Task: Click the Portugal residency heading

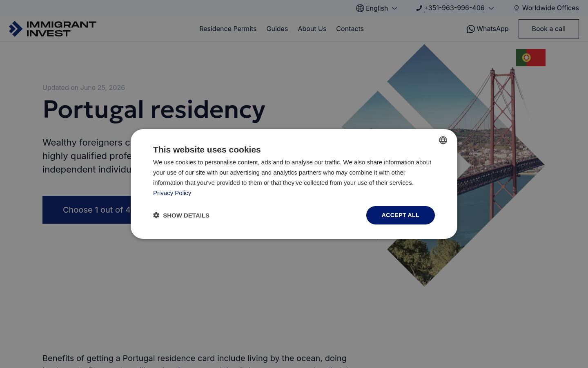Action: [x=154, y=109]
